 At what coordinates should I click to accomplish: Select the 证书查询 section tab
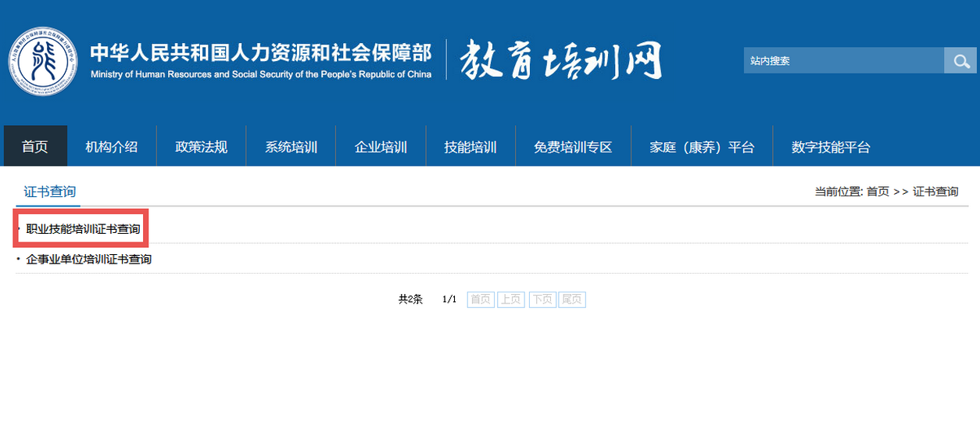(50, 192)
